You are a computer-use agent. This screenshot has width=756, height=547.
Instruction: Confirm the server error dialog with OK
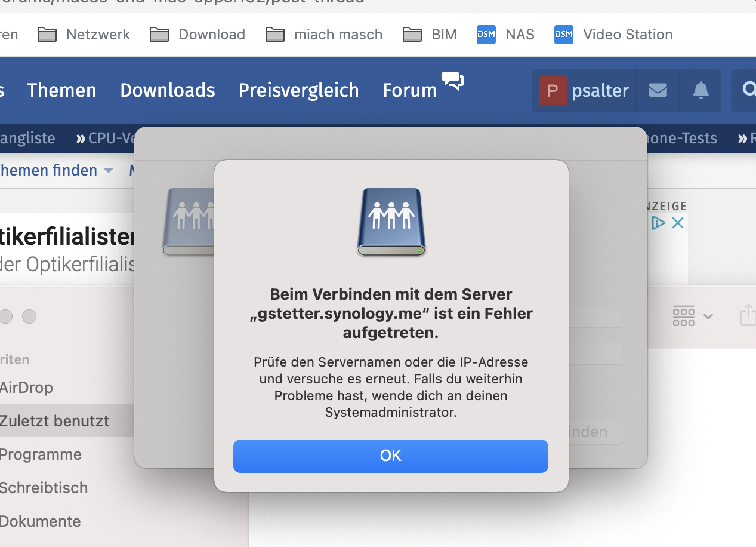pos(390,455)
